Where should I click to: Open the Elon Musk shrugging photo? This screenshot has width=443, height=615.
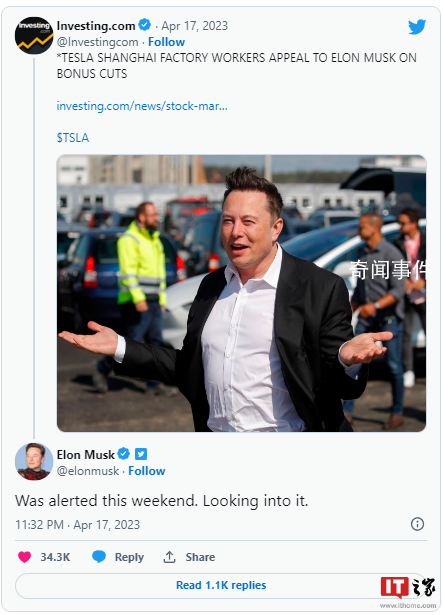pos(241,293)
